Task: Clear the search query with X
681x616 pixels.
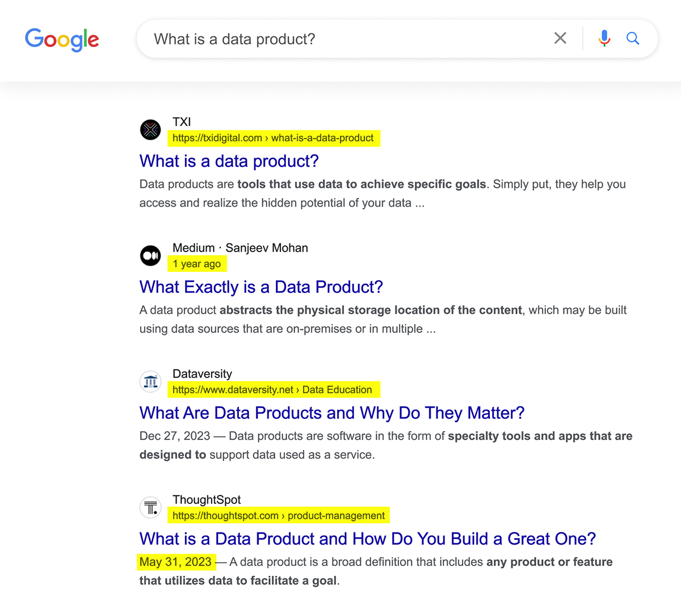Action: tap(560, 38)
